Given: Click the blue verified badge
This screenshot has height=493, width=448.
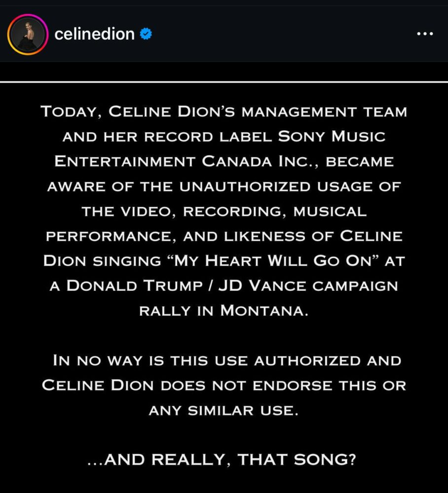Looking at the screenshot, I should (x=146, y=34).
